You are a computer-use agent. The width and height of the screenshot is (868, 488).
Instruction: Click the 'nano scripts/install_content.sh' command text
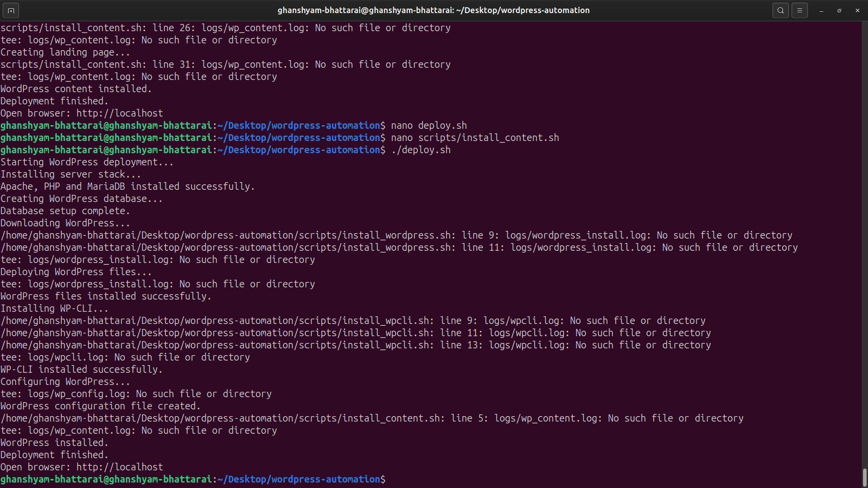point(475,137)
